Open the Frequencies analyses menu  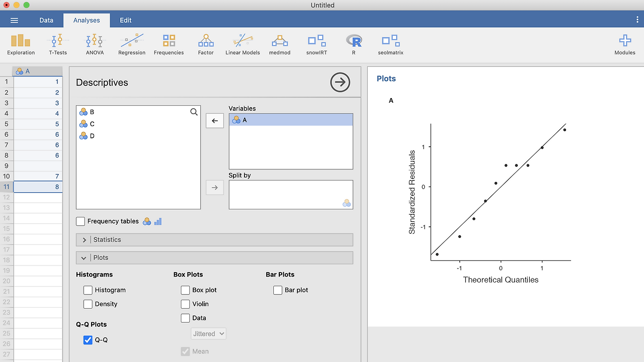point(169,44)
